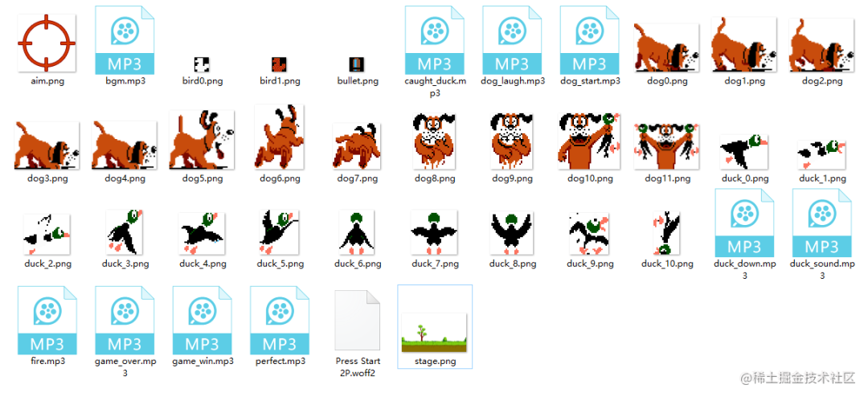Select the duck_4.png thumbnail
The image size is (868, 397).
(x=202, y=232)
